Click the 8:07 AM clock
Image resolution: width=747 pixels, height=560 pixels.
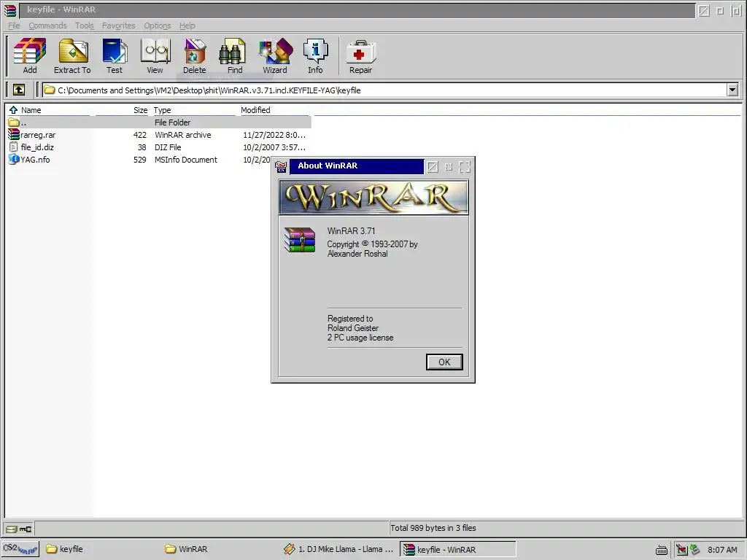[722, 550]
